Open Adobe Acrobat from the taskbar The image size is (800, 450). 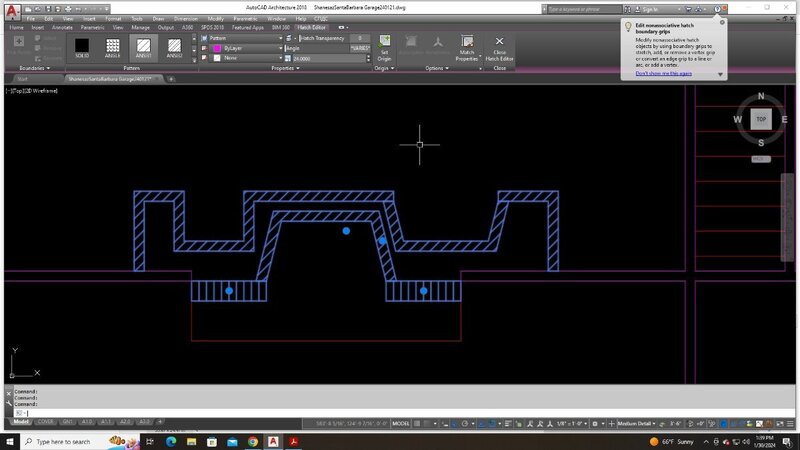(295, 441)
